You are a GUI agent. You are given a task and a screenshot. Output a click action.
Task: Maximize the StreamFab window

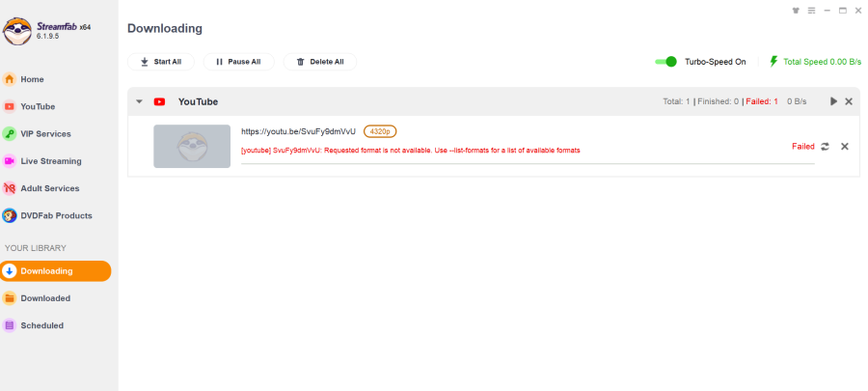843,11
